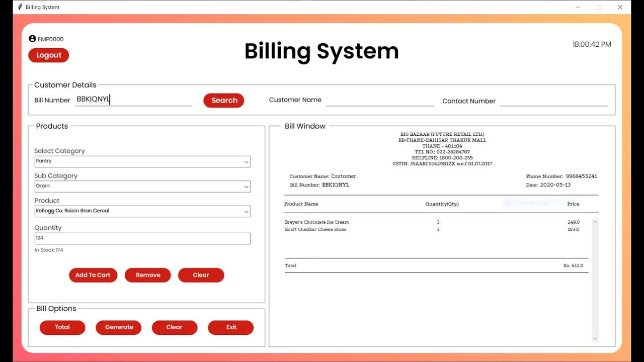Click the Price column header
Image resolution: width=644 pixels, height=362 pixels.
(x=573, y=204)
